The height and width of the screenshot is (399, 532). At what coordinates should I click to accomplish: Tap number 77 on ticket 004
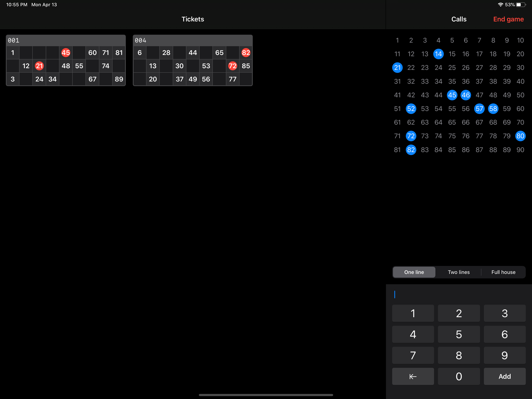[x=233, y=79]
